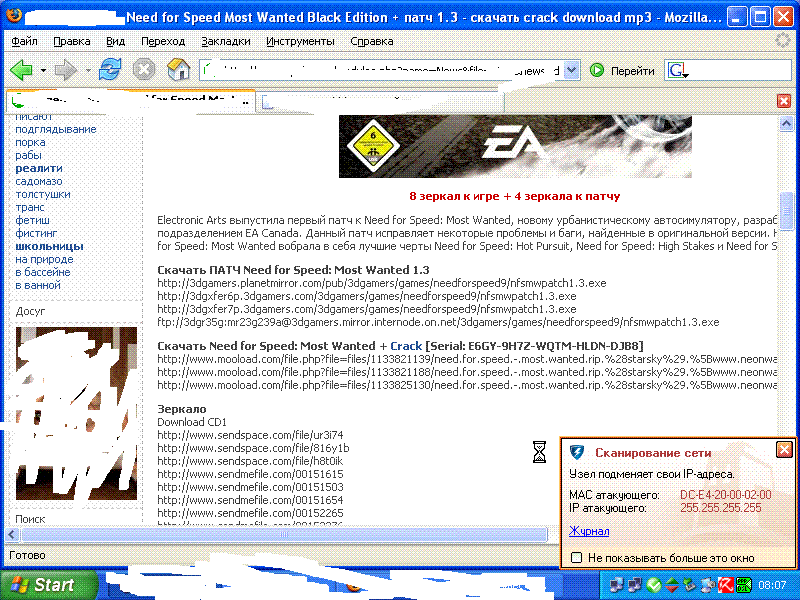The width and height of the screenshot is (800, 600).
Task: Click the Firefox logo in the title bar
Action: point(14,17)
